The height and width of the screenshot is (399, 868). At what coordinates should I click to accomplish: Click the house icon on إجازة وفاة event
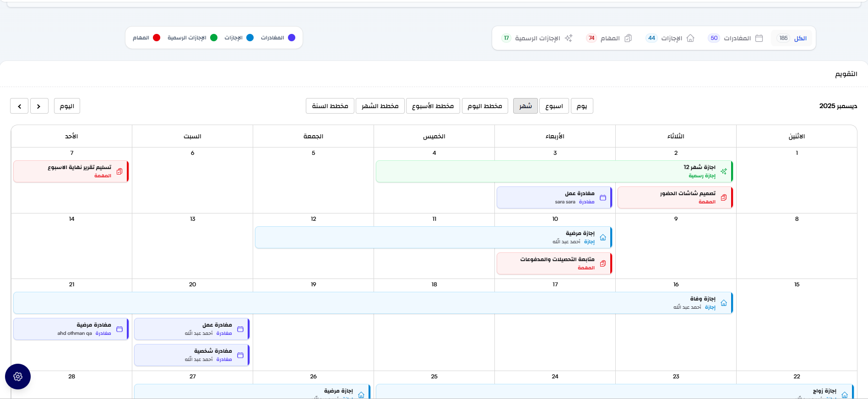coord(724,303)
